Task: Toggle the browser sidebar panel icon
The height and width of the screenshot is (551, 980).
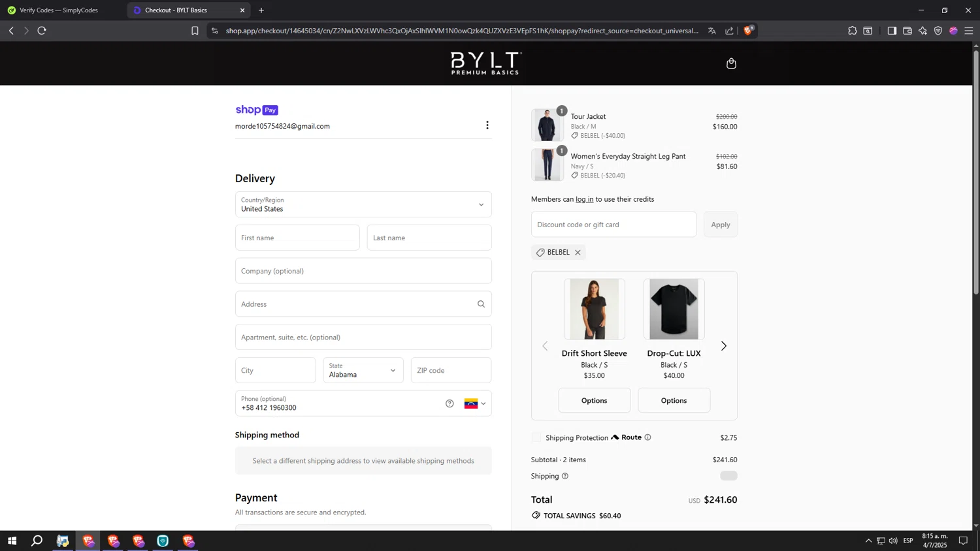Action: (x=892, y=31)
